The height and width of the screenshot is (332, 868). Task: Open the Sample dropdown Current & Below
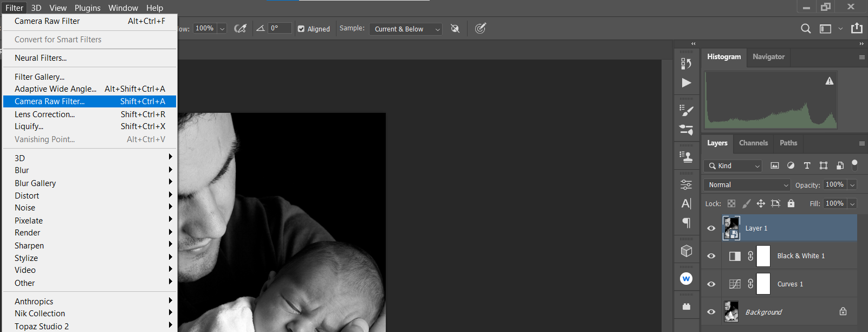pos(405,29)
